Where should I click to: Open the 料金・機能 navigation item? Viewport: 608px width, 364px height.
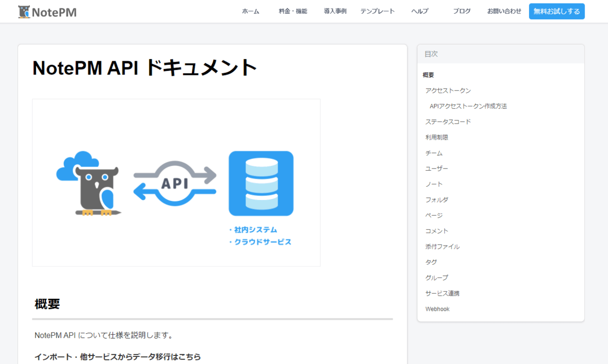click(x=292, y=11)
